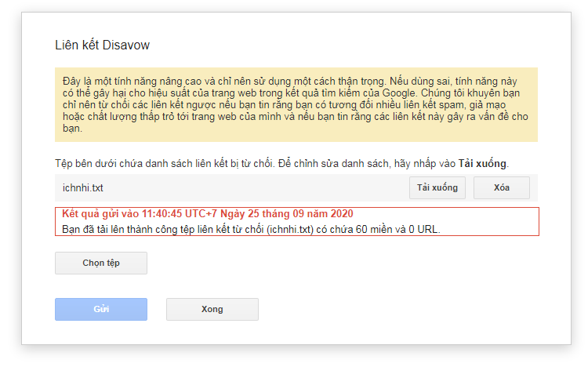Click the time 11:40:45 UTC+7 in result
The image size is (588, 367).
coord(176,214)
